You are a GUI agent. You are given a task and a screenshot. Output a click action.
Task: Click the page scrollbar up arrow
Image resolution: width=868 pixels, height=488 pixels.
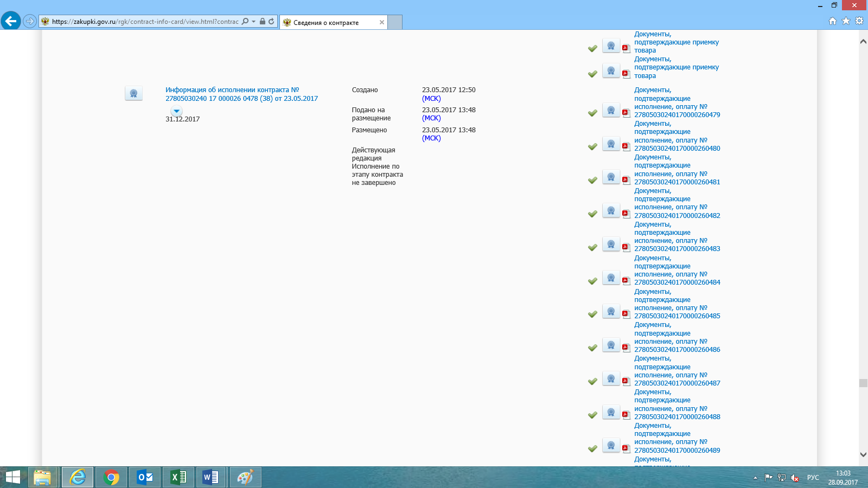click(x=863, y=41)
